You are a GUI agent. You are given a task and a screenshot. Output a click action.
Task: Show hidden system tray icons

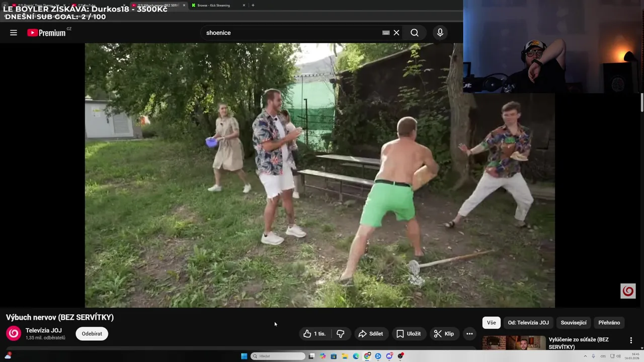point(585,356)
